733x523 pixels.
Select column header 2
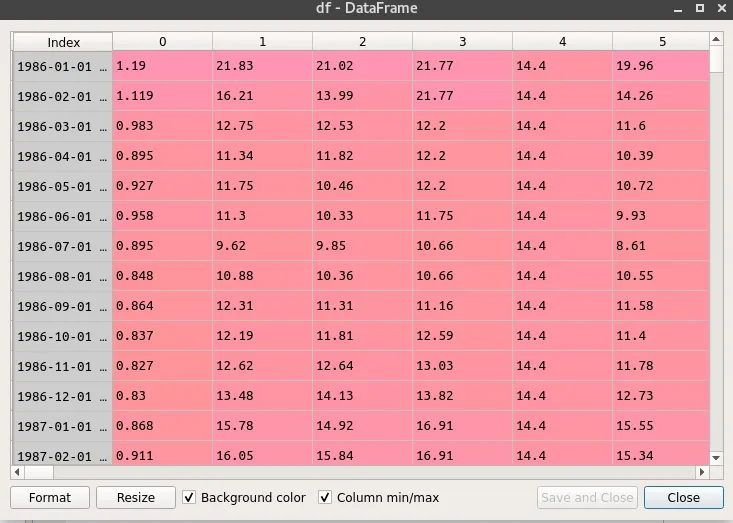[362, 42]
